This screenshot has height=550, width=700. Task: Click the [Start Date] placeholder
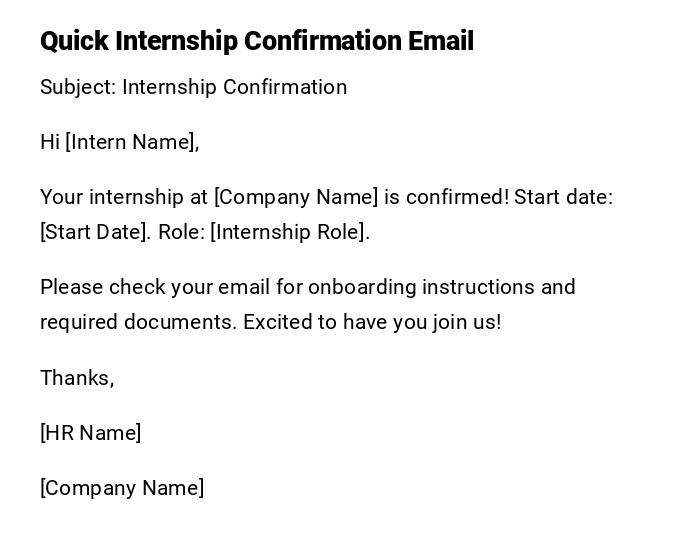point(93,232)
